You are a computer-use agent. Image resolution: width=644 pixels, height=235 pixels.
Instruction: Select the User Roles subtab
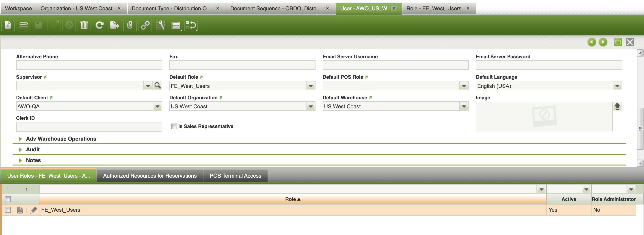48,176
